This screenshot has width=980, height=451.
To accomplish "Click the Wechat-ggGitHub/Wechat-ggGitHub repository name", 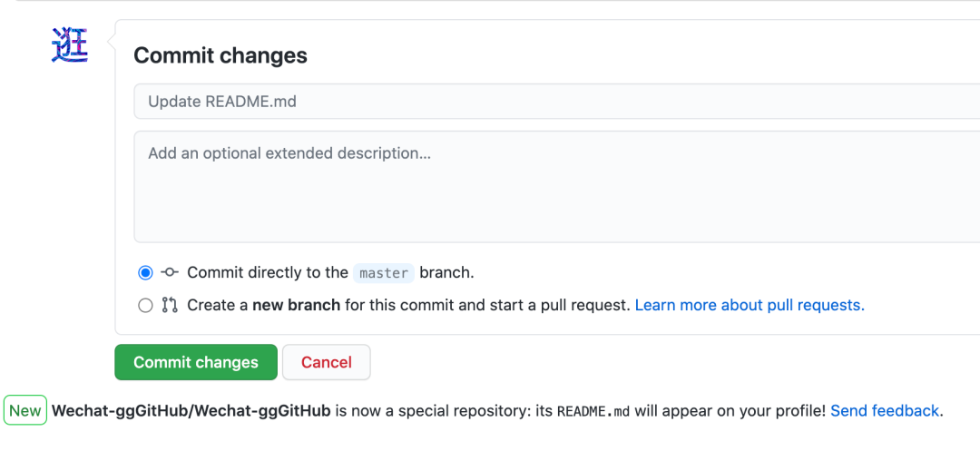I will coord(191,411).
